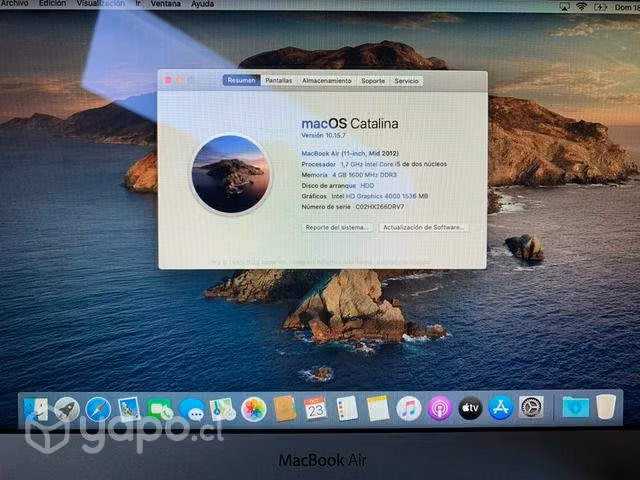Click the Gráficos Intel HD Graphics 4000 line
The height and width of the screenshot is (480, 640).
click(x=365, y=196)
